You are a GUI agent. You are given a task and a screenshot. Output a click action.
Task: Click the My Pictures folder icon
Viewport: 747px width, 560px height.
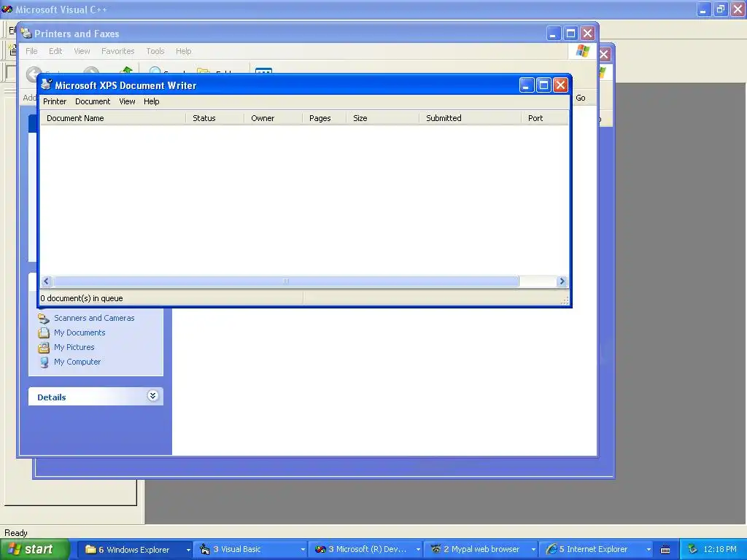click(x=44, y=347)
